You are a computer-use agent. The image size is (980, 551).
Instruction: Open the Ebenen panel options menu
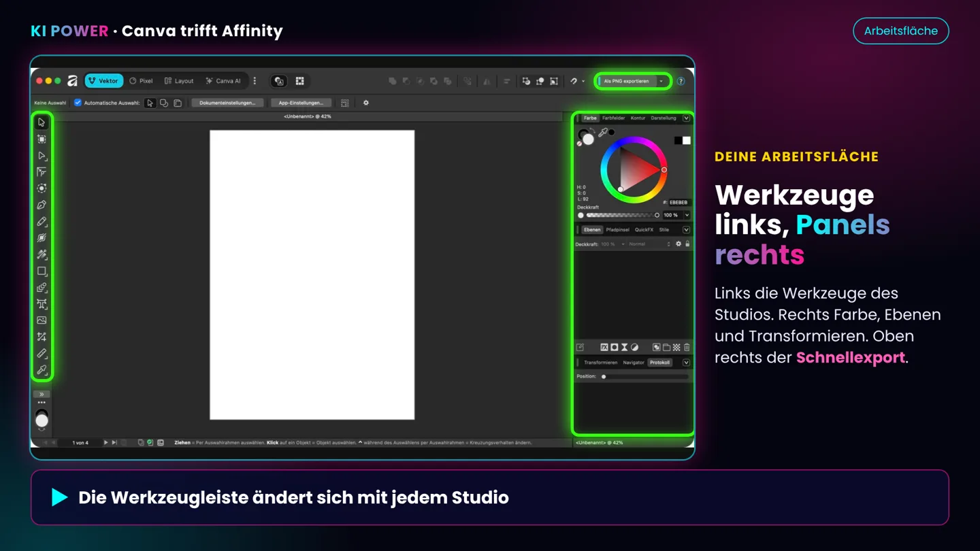(686, 230)
